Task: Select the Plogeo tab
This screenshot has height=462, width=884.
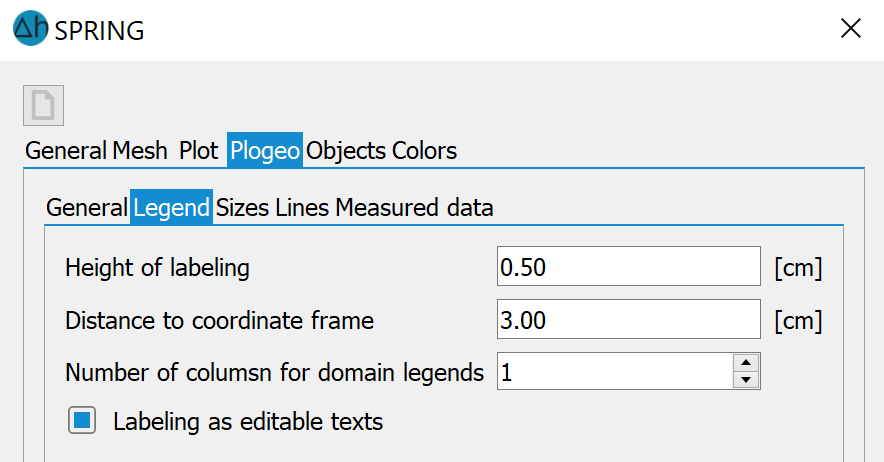Action: 265,151
